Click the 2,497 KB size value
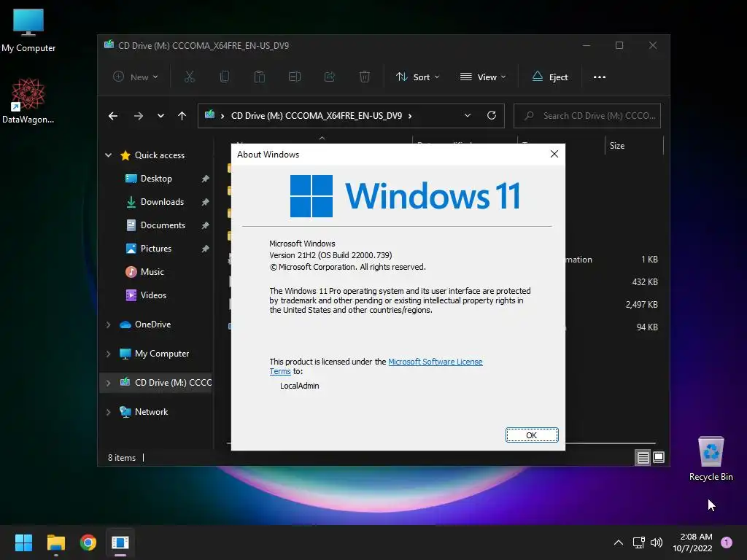The image size is (747, 560). pos(641,305)
